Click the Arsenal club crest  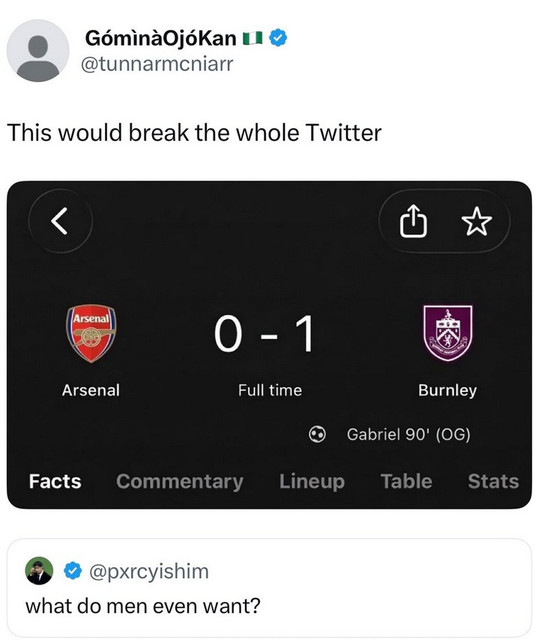click(91, 333)
